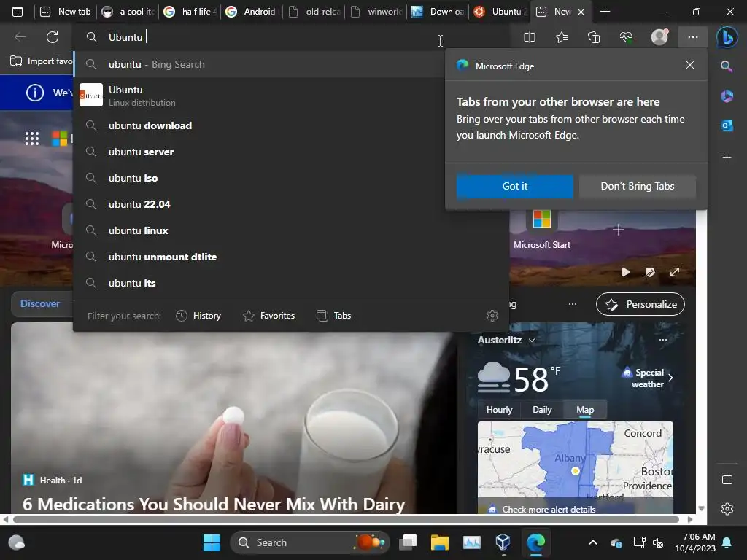Open the user profile avatar
Screen dimensions: 747x560
click(659, 37)
